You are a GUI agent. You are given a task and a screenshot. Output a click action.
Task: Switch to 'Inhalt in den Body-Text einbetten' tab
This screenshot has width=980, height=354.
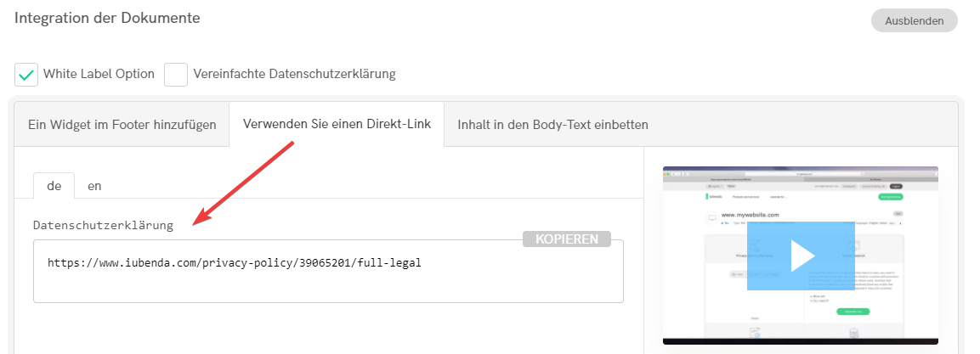[x=552, y=125]
